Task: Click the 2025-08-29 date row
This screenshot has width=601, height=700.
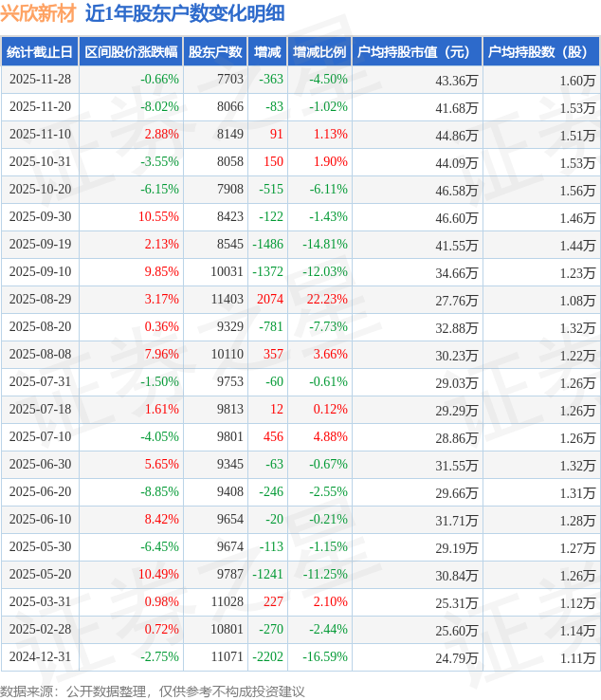Action: pos(40,300)
